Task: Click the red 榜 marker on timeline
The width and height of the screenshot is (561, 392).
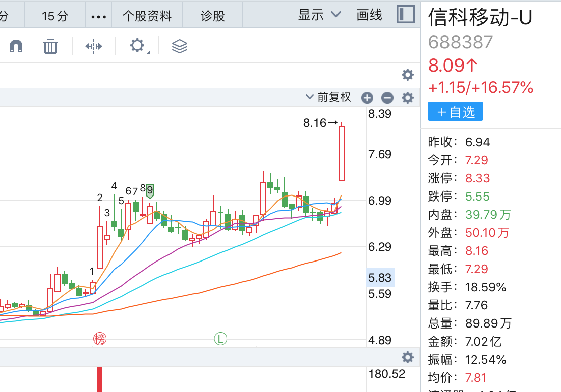Action: tap(100, 339)
